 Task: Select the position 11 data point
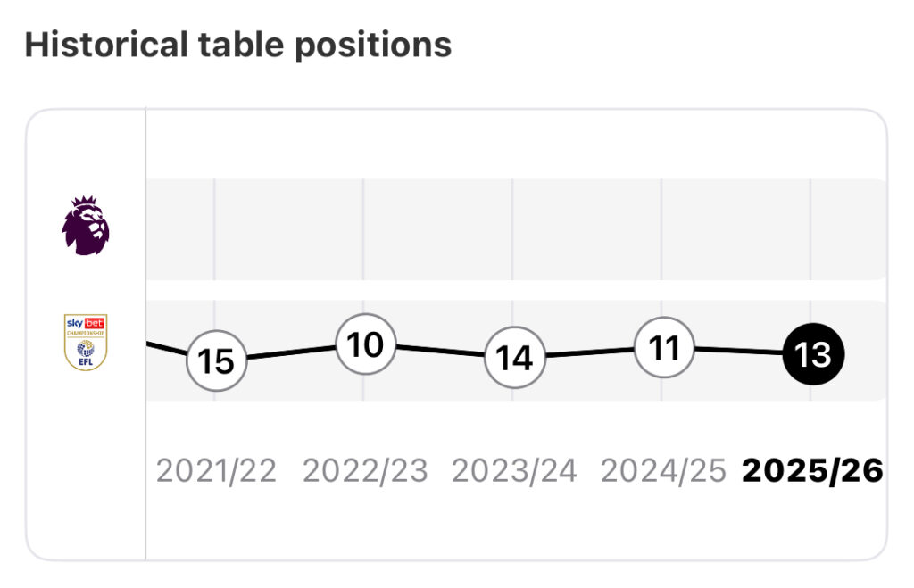pyautogui.click(x=663, y=348)
